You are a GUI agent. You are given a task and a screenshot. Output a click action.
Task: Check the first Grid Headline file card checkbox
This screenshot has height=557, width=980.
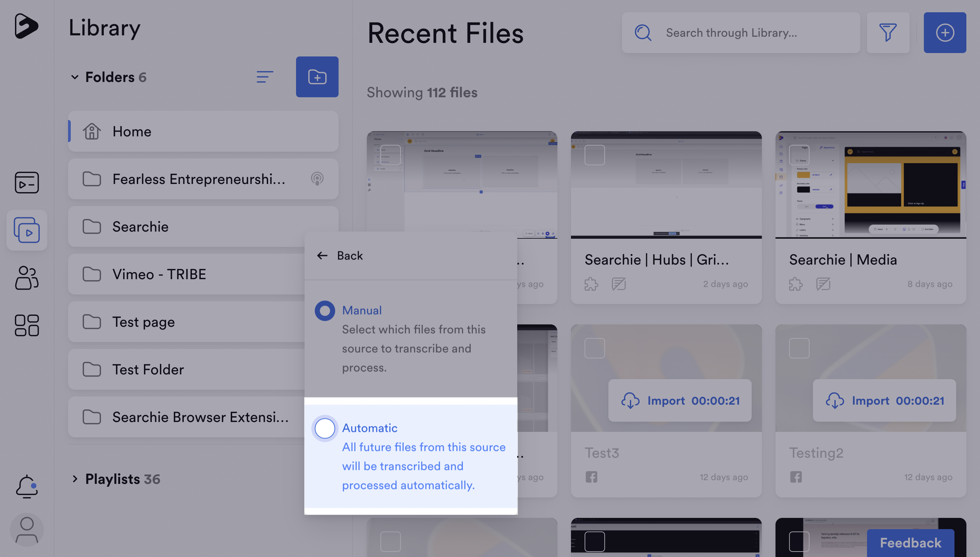coord(391,155)
